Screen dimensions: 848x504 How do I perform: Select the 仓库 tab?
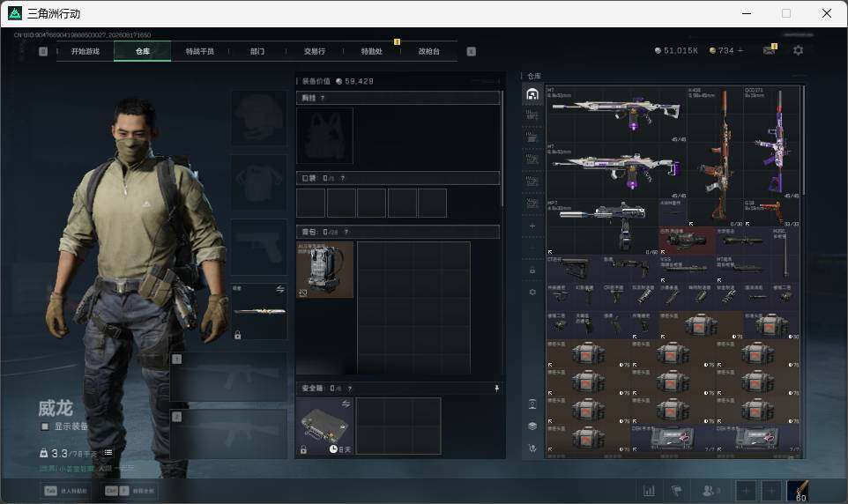(x=143, y=51)
